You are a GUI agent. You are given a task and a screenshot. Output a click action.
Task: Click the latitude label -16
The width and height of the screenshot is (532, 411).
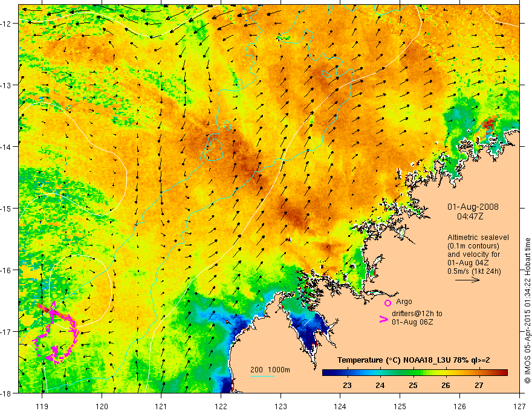click(7, 270)
